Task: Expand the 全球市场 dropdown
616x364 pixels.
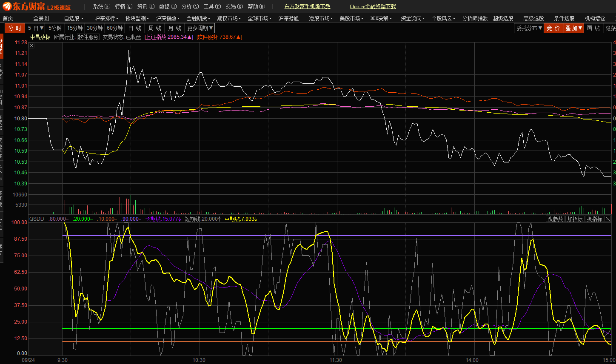Action: (260, 18)
